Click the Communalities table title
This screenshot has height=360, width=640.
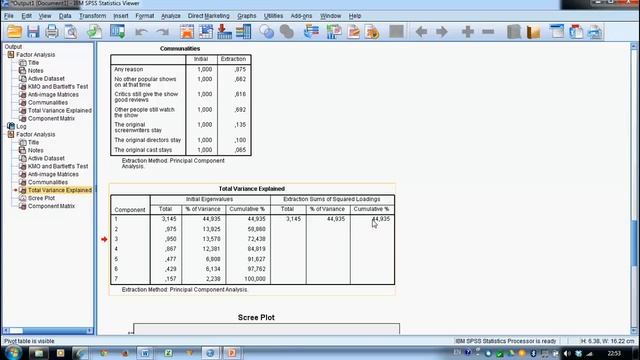[180, 49]
